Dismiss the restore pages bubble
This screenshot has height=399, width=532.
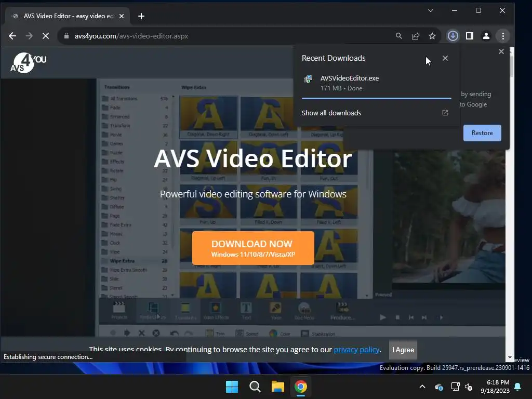point(501,51)
